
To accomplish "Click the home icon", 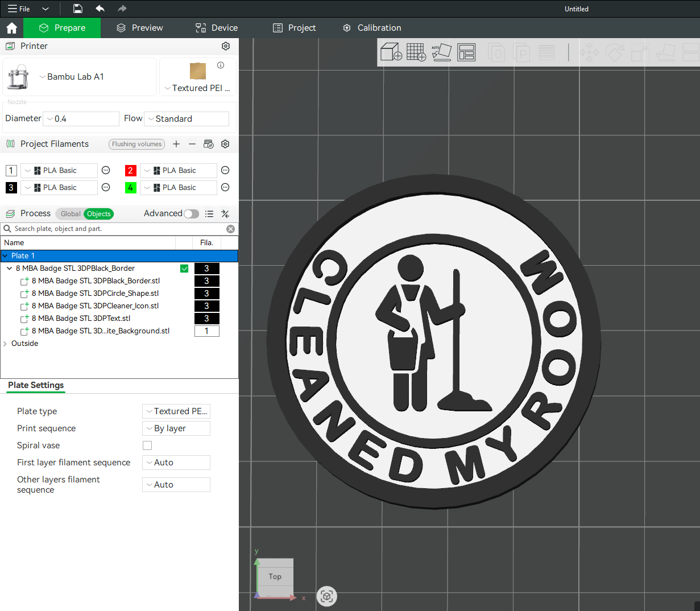I will [x=11, y=28].
